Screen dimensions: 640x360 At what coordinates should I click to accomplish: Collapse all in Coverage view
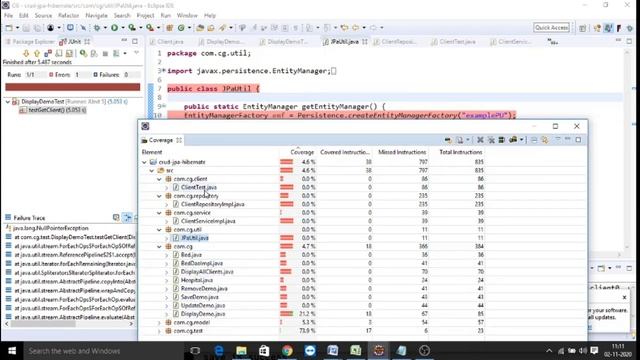534,140
